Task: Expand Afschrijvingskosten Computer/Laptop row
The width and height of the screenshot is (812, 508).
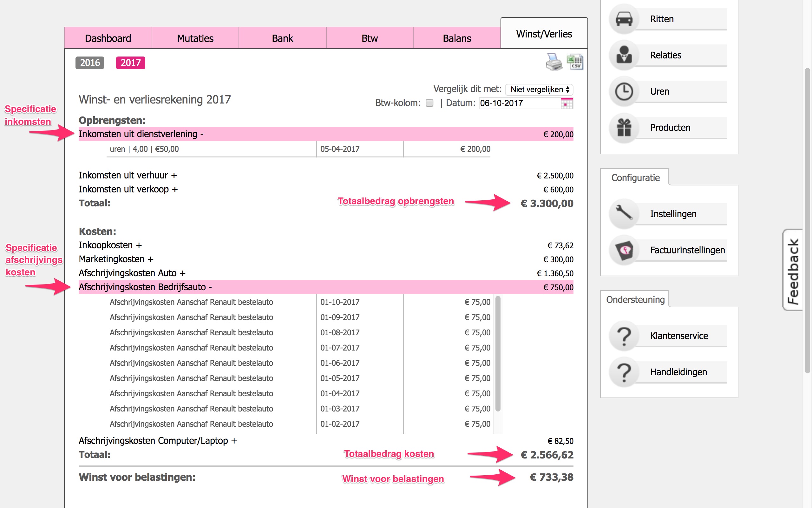Action: (x=326, y=441)
